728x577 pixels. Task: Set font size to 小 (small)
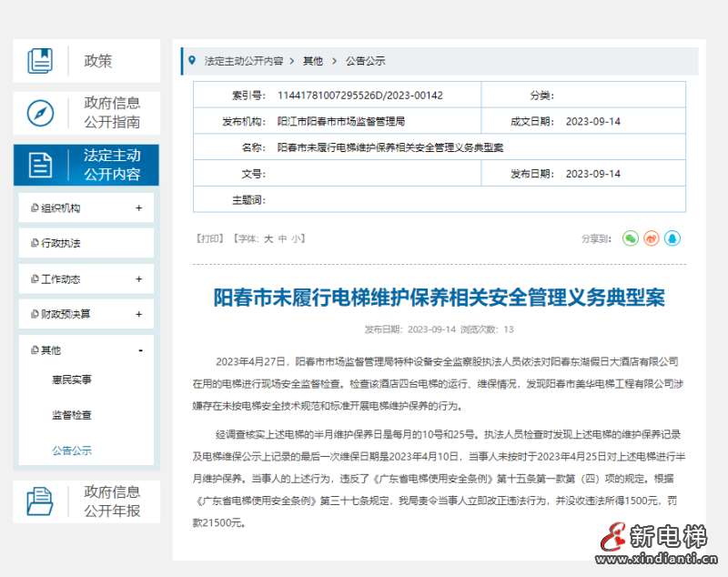tap(296, 238)
